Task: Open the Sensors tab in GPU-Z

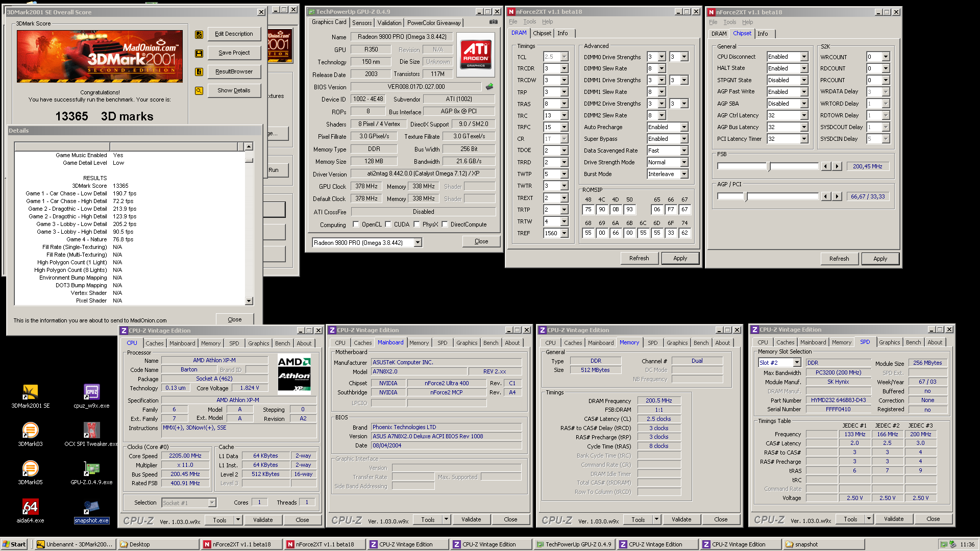Action: coord(362,23)
